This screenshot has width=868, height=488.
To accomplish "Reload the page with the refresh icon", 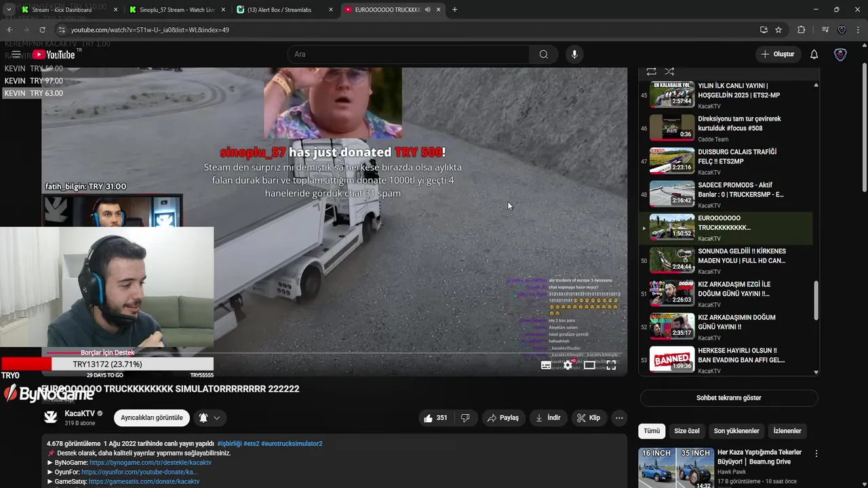I will click(x=42, y=30).
